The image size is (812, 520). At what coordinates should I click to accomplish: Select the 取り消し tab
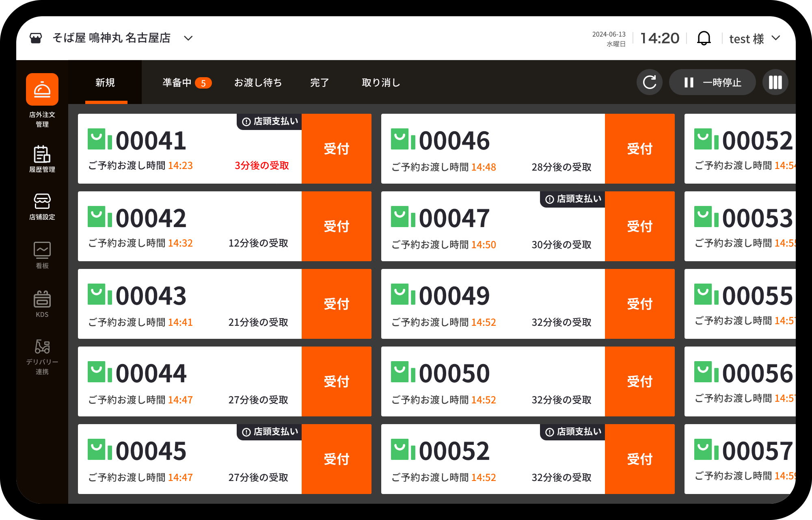381,82
